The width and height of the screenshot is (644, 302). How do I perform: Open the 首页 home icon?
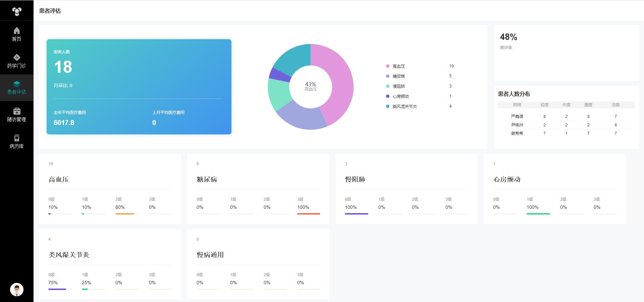coord(17,31)
